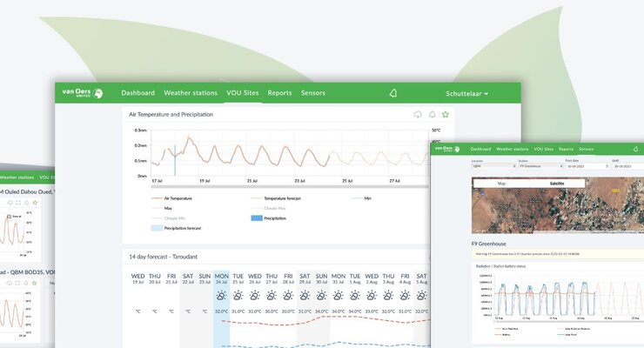This screenshot has width=644, height=348.
Task: Click the chart range slider below dates
Action: [290, 187]
